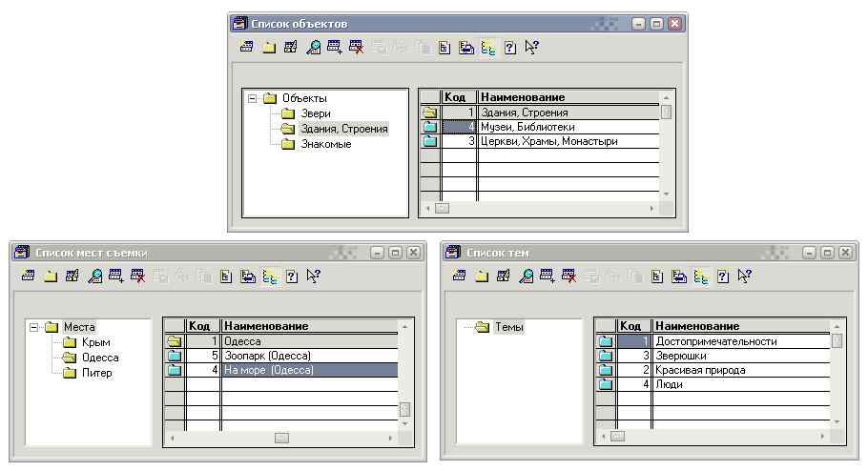868x471 pixels.
Task: Select Одесса folder in the Места tree
Action: (x=100, y=358)
